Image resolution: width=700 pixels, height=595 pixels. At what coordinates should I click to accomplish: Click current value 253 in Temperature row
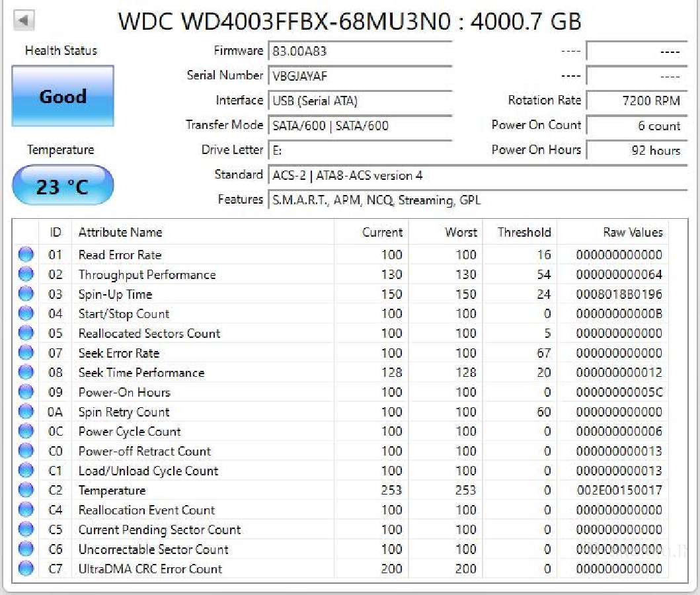tap(391, 491)
